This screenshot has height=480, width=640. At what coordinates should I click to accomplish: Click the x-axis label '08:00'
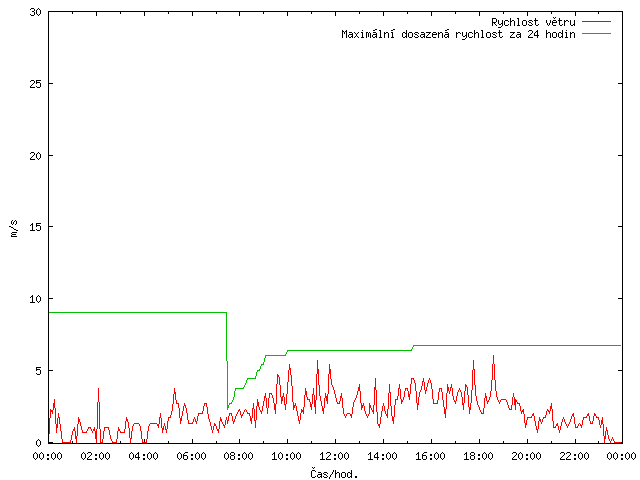pyautogui.click(x=239, y=456)
